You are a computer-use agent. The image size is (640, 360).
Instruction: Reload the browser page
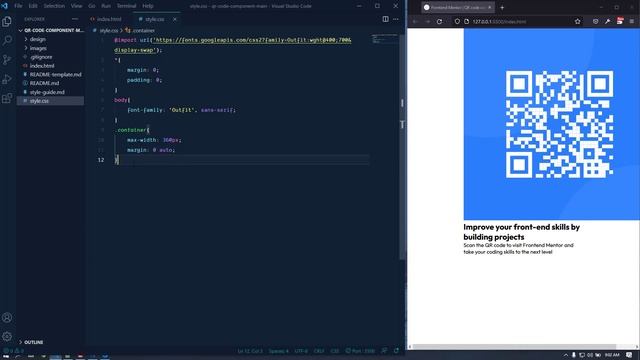pyautogui.click(x=439, y=22)
